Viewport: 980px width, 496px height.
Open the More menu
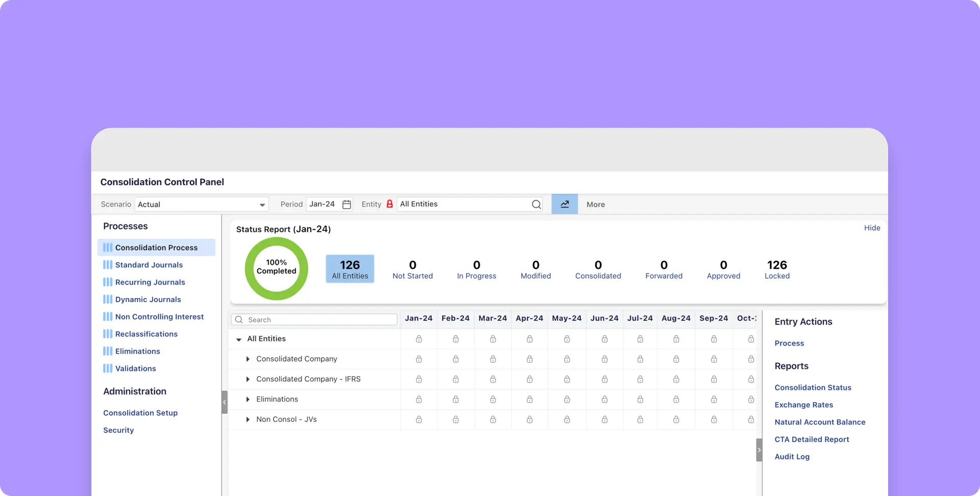(x=595, y=204)
